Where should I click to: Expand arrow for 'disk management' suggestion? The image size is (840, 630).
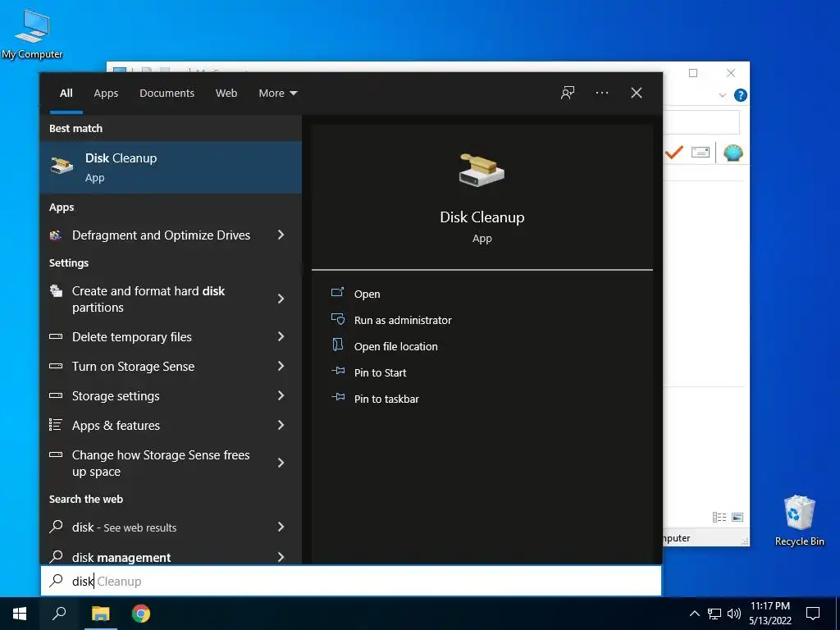281,557
